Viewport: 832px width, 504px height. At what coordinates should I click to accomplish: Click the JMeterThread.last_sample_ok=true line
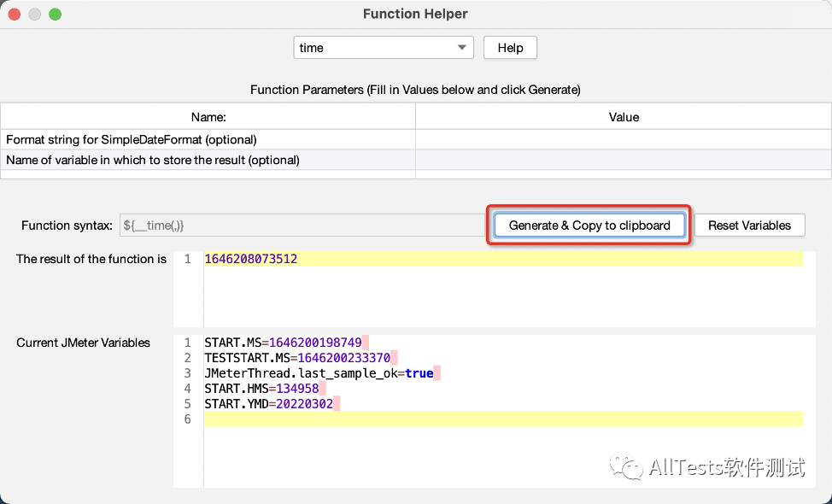pos(319,373)
